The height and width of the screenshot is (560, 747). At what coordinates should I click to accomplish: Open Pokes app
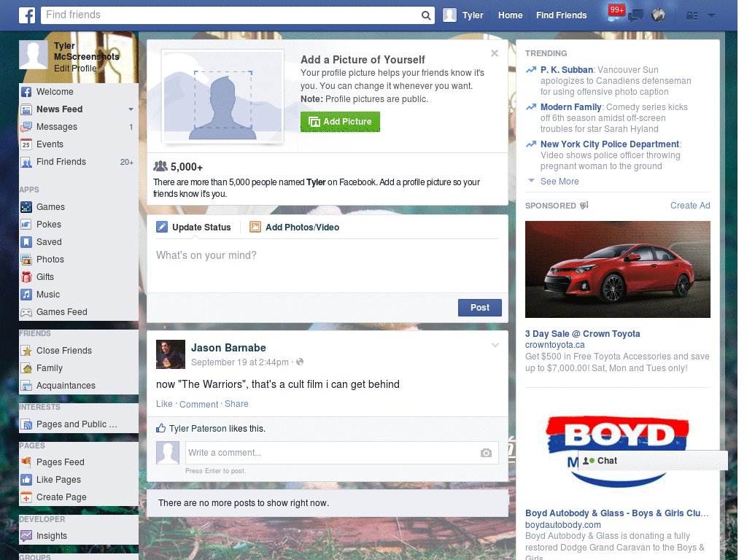79,225
